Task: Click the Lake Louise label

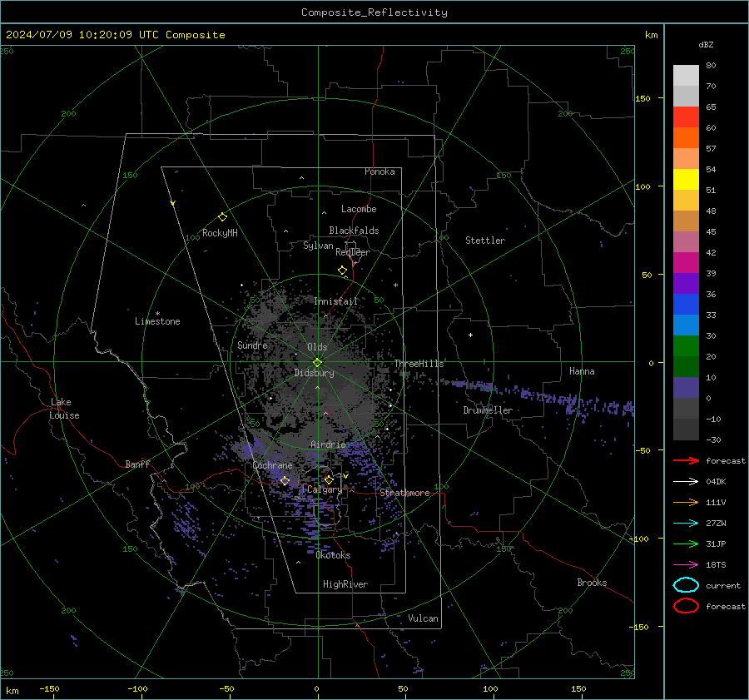Action: pyautogui.click(x=64, y=409)
